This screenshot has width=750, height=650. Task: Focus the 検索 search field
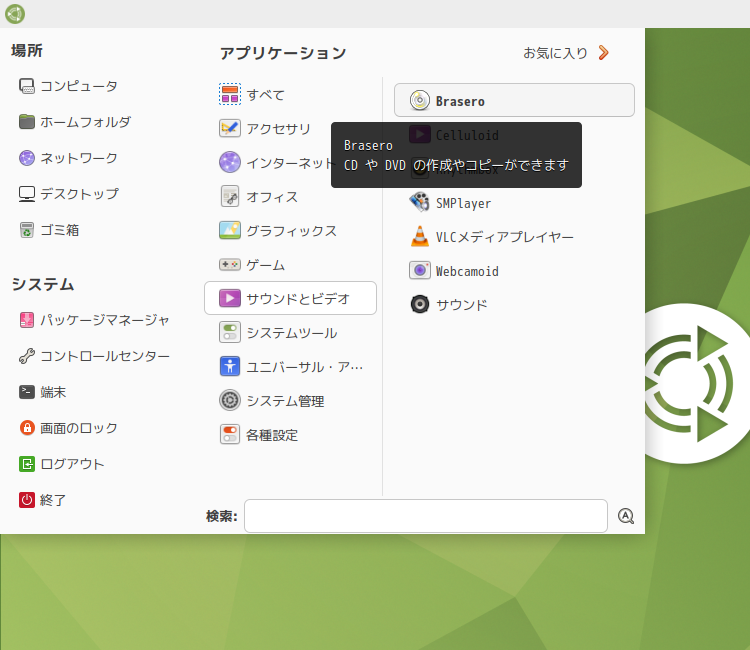[426, 516]
